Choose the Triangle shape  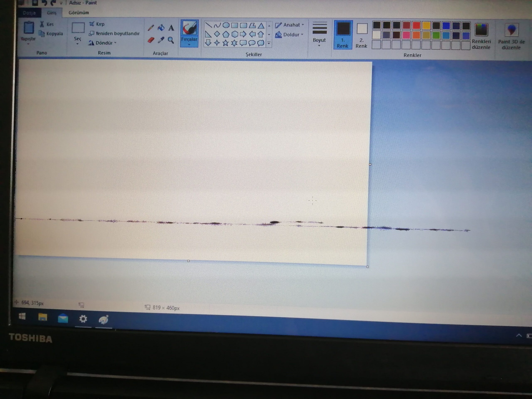point(261,26)
